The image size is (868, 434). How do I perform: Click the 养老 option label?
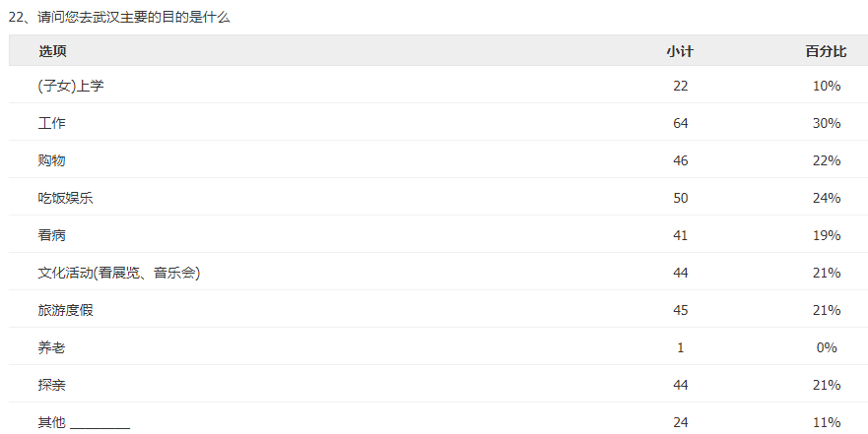[51, 347]
